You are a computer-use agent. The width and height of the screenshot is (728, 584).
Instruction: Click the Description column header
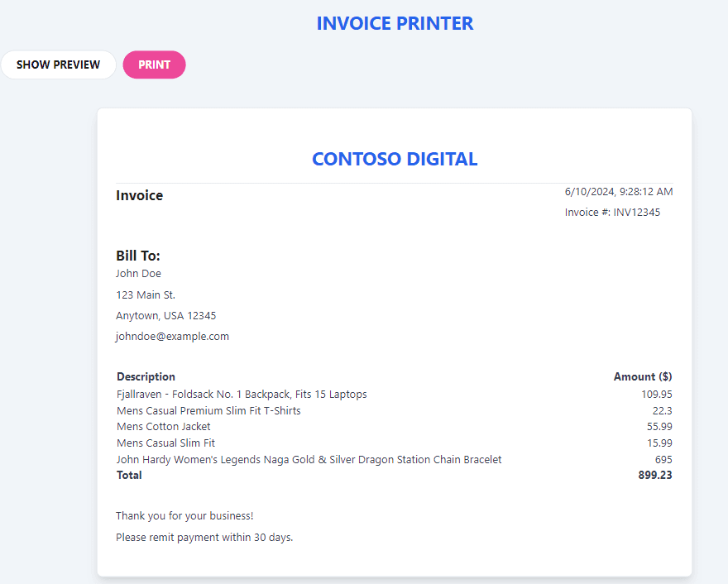[x=146, y=376]
